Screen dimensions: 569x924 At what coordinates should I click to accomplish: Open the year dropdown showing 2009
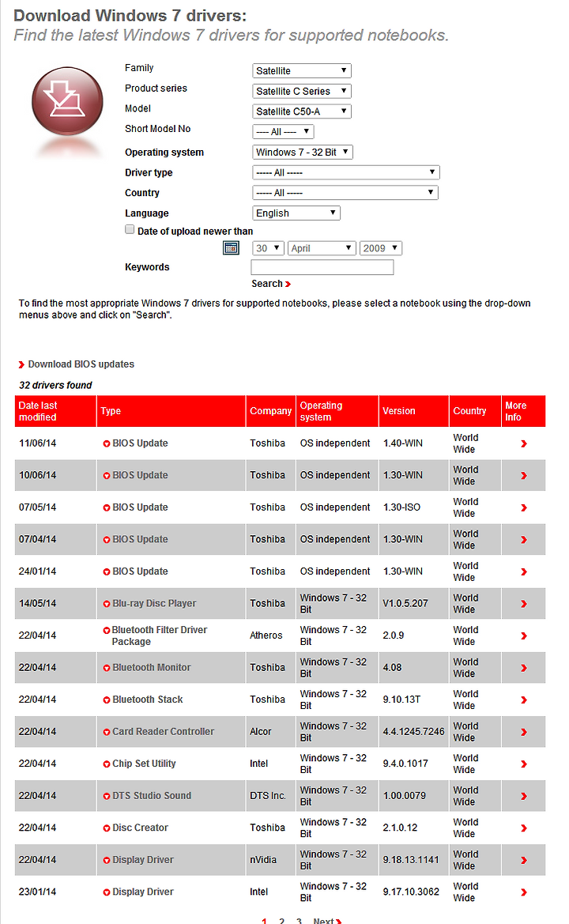click(380, 248)
